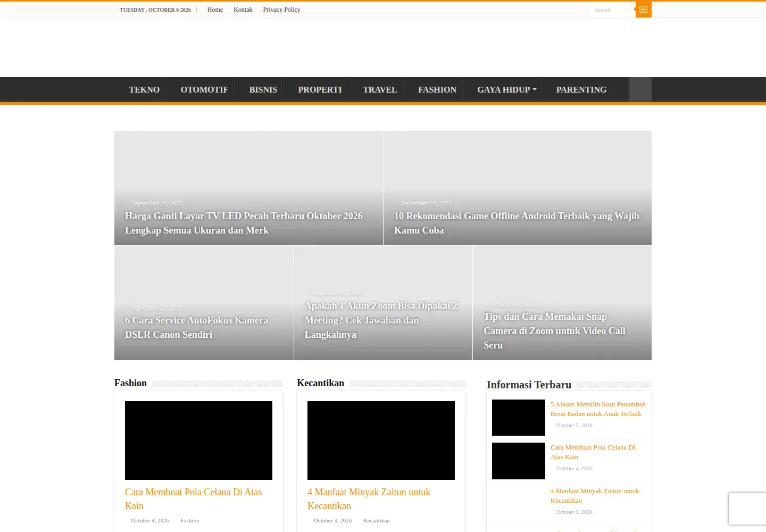Click the large thumbnail in the Fashion section

click(x=198, y=440)
